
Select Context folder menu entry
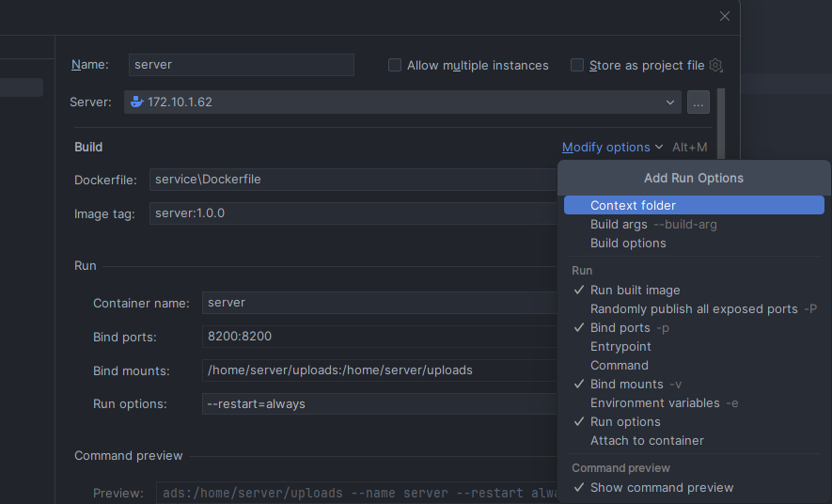694,205
